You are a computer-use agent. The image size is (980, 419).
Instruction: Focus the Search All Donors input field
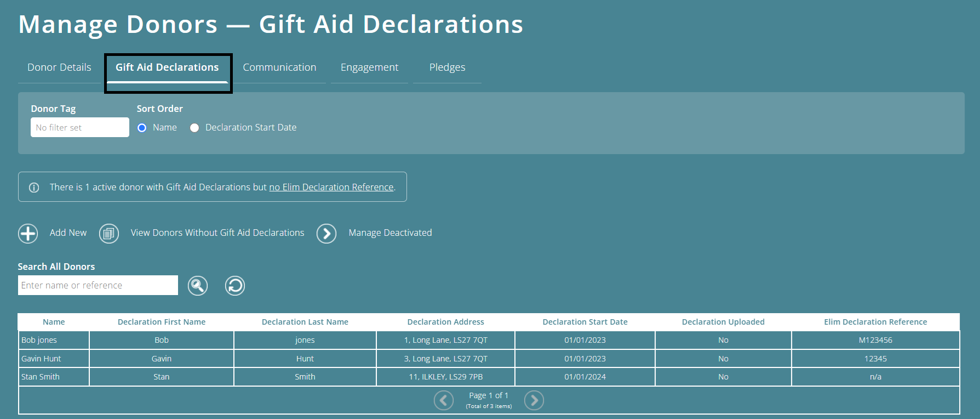click(98, 285)
